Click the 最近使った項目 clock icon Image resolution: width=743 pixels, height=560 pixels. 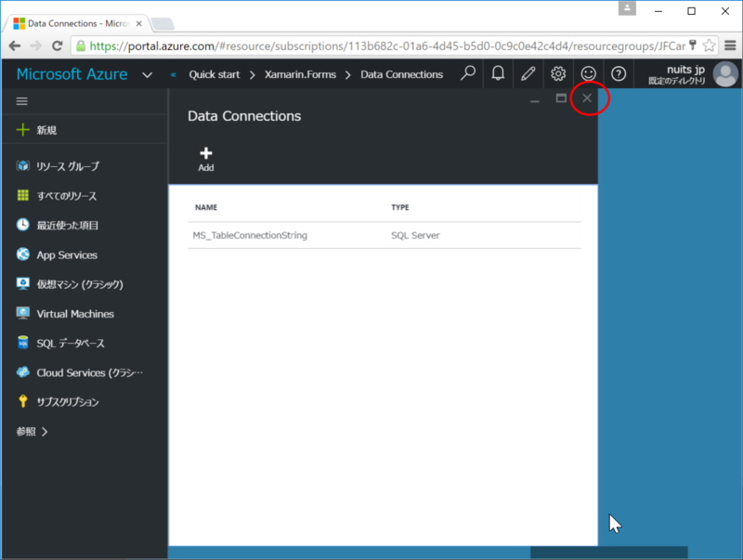pos(22,225)
